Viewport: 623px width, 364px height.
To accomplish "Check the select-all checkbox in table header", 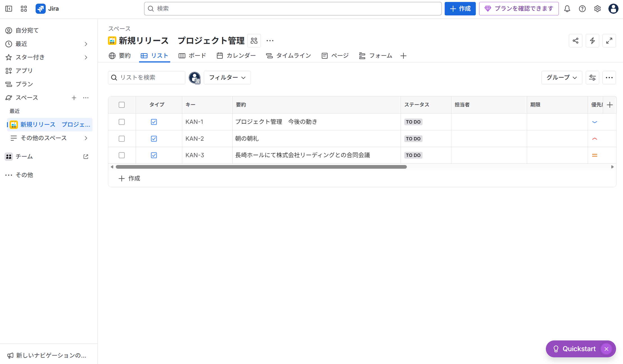I will [122, 105].
